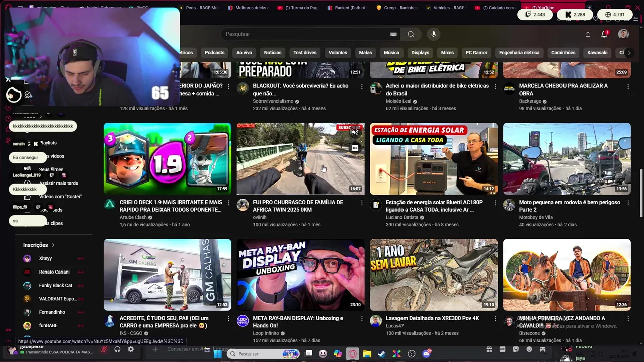The height and width of the screenshot is (362, 644).
Task: Click VALORANT Esports subscription avatar
Action: 27,299
